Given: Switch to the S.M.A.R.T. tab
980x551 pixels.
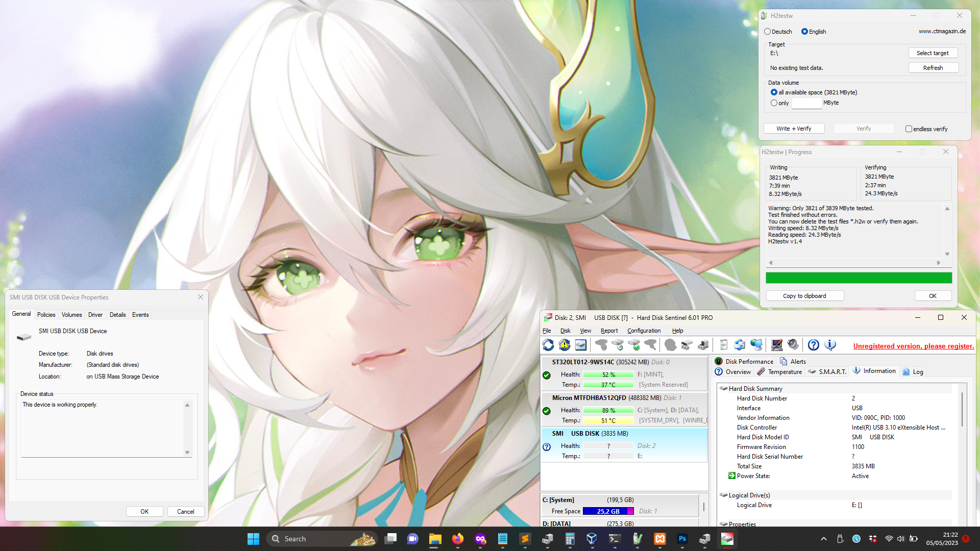Looking at the screenshot, I should tap(827, 371).
